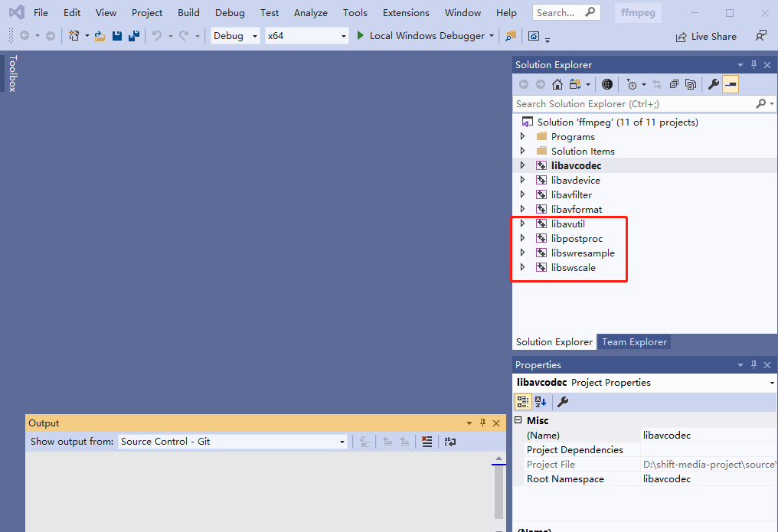Click the Open File folder icon

tap(100, 36)
